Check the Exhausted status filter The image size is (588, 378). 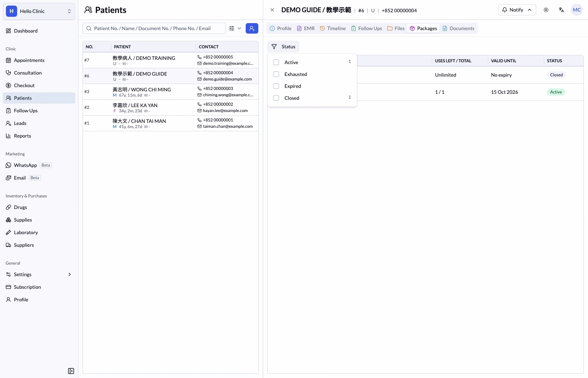point(276,74)
